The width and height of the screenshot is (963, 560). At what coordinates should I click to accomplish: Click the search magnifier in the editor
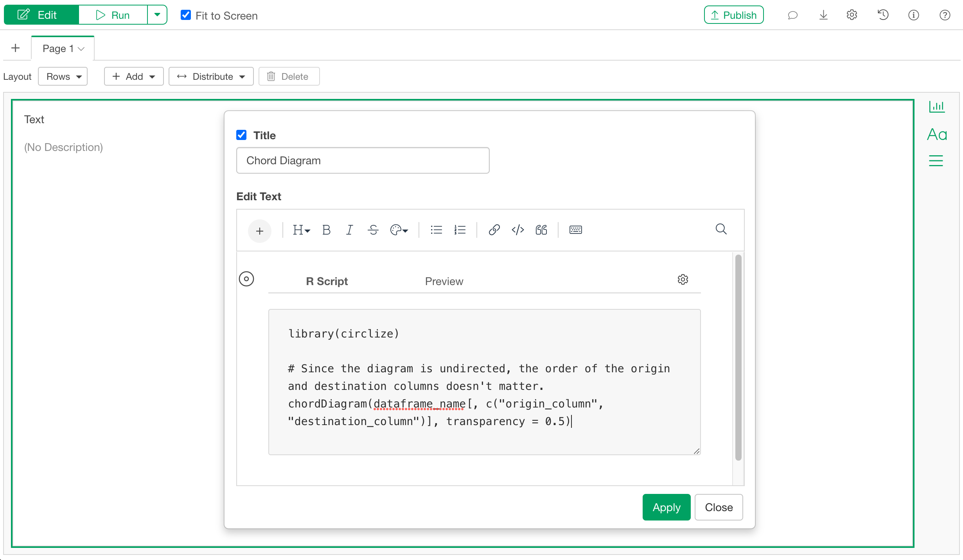coord(721,229)
